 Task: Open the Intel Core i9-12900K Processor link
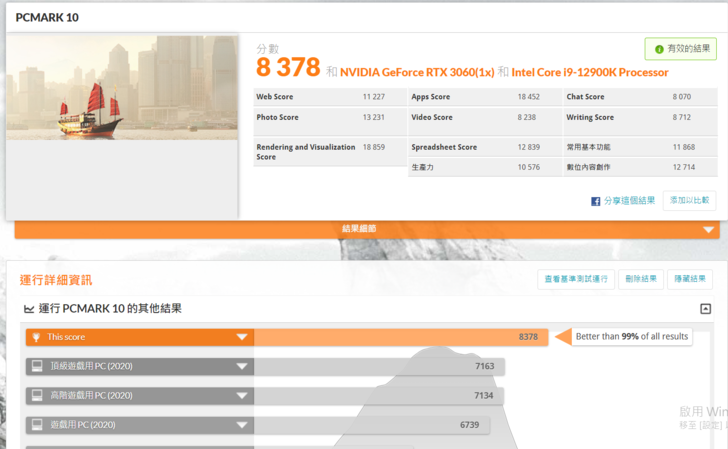(x=589, y=72)
